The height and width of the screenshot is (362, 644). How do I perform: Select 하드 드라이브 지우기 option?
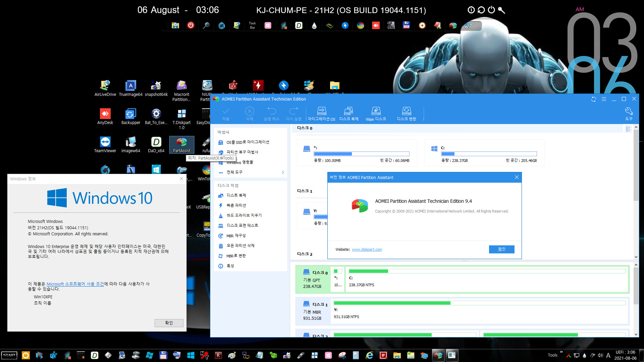(240, 216)
